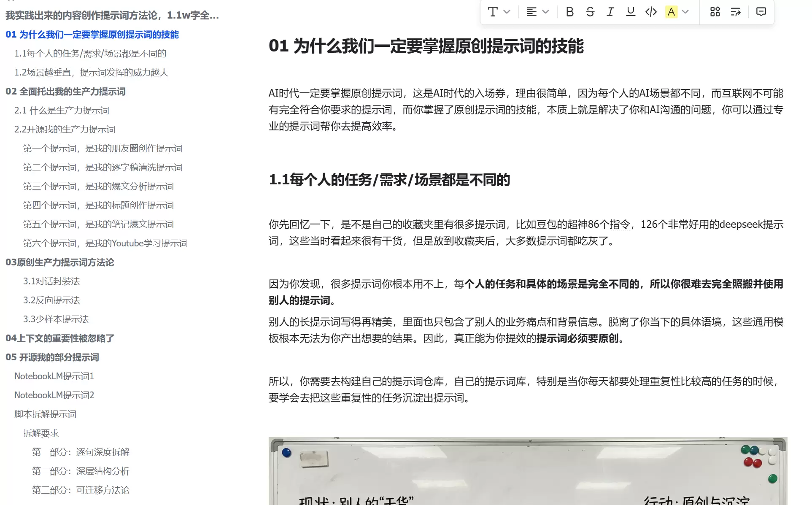Click the convert-to icon in the toolbar
Screen dimensions: 812x505
point(735,12)
